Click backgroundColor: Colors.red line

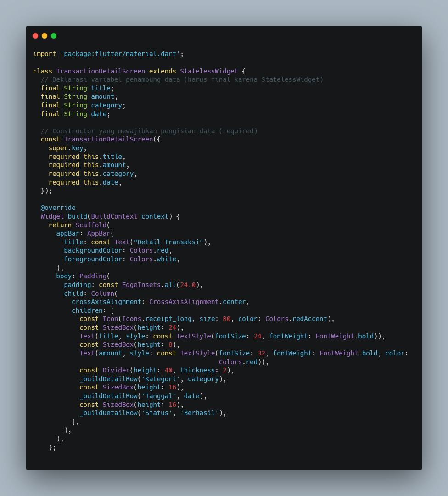pyautogui.click(x=118, y=251)
